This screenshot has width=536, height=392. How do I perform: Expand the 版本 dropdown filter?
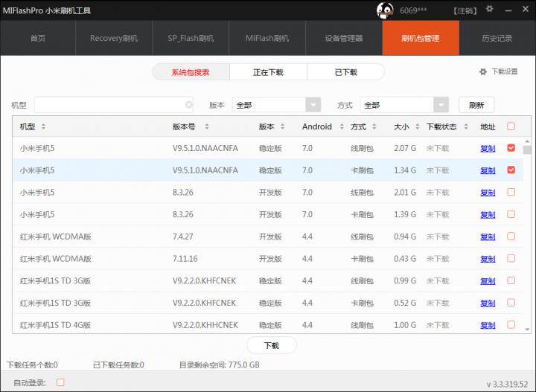pos(313,105)
